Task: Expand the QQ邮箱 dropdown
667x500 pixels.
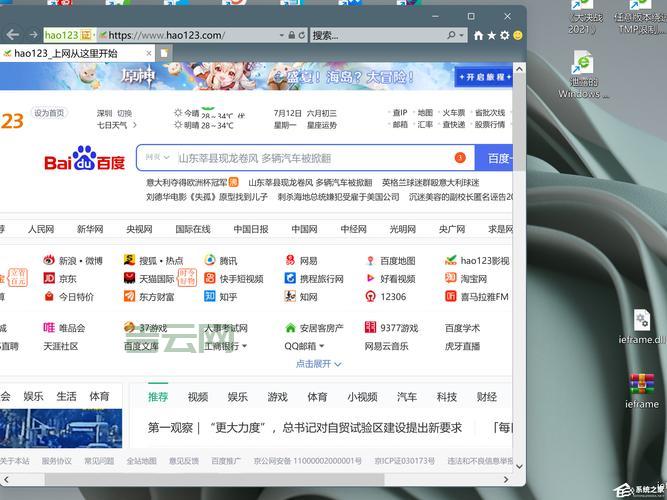Action: click(x=321, y=346)
